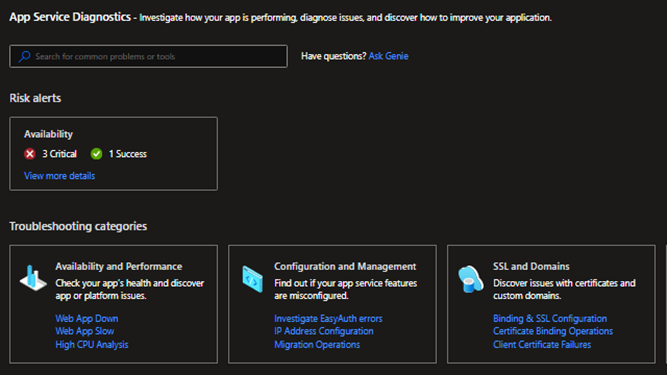The image size is (667, 375).
Task: Click the SSL and Domains cloud icon
Action: 471,279
